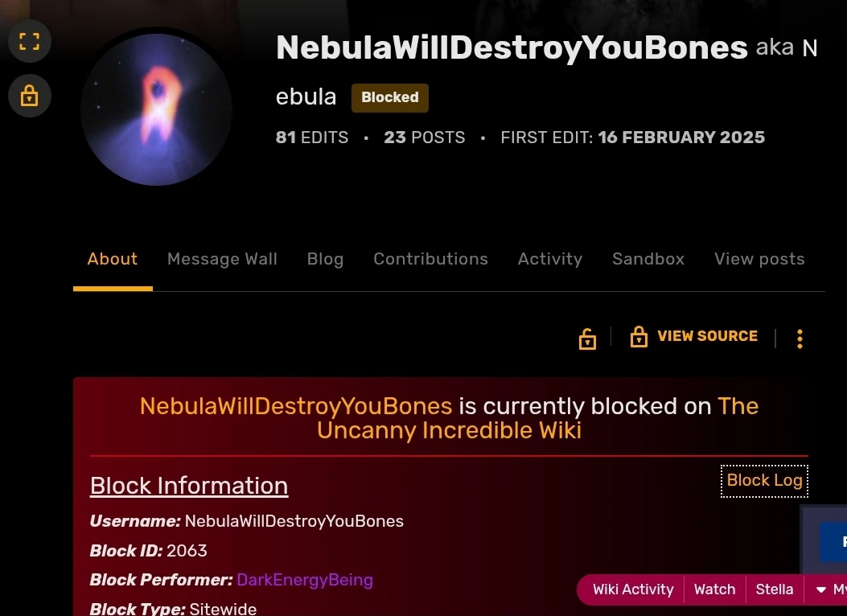Follow the DarkEnergyBeing user link
The width and height of the screenshot is (847, 616).
tap(305, 580)
